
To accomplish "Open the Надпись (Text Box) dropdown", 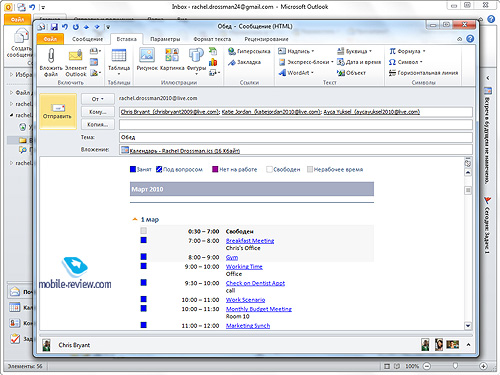I will [296, 51].
